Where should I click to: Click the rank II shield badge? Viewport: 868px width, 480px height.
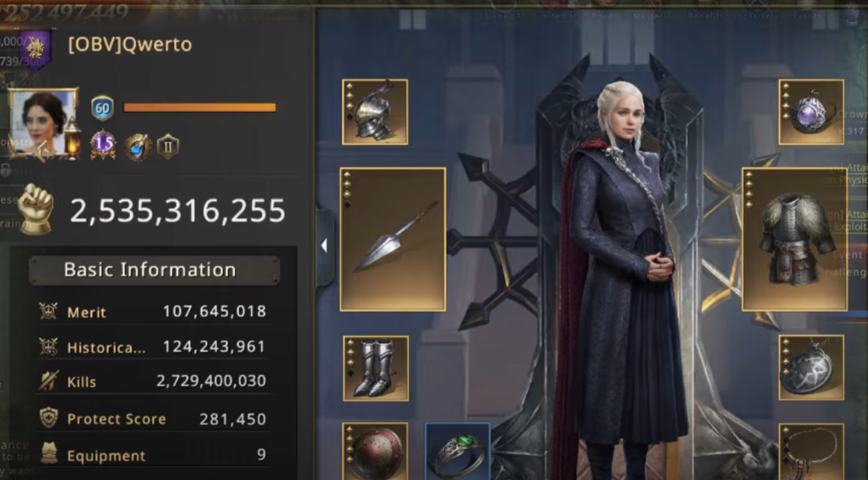tap(168, 146)
